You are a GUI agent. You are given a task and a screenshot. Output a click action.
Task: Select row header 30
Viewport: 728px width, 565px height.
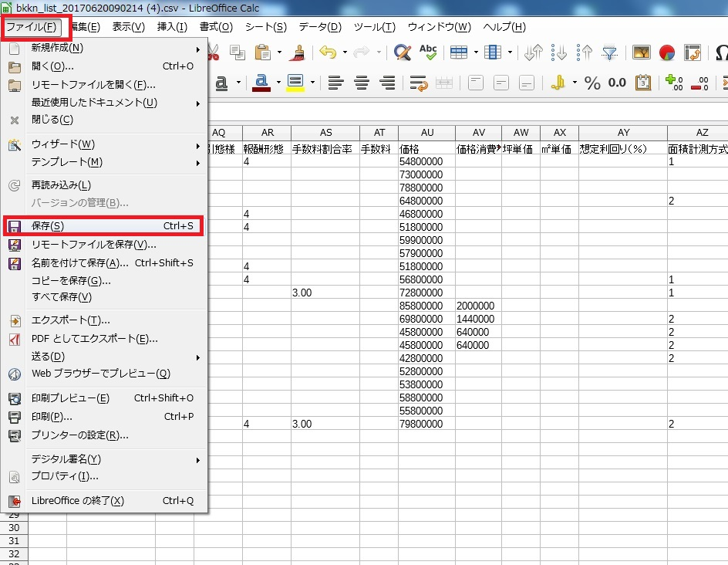pos(14,528)
